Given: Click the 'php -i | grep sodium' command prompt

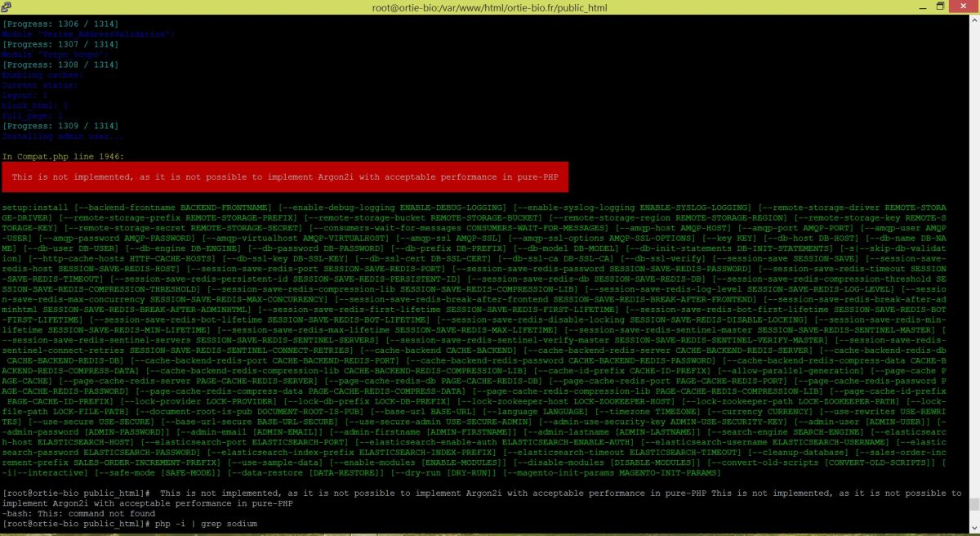Looking at the screenshot, I should click(206, 524).
